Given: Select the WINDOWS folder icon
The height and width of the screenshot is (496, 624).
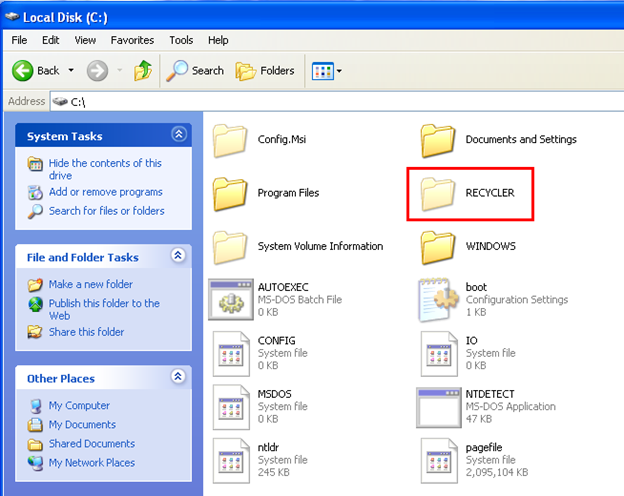Looking at the screenshot, I should [439, 246].
